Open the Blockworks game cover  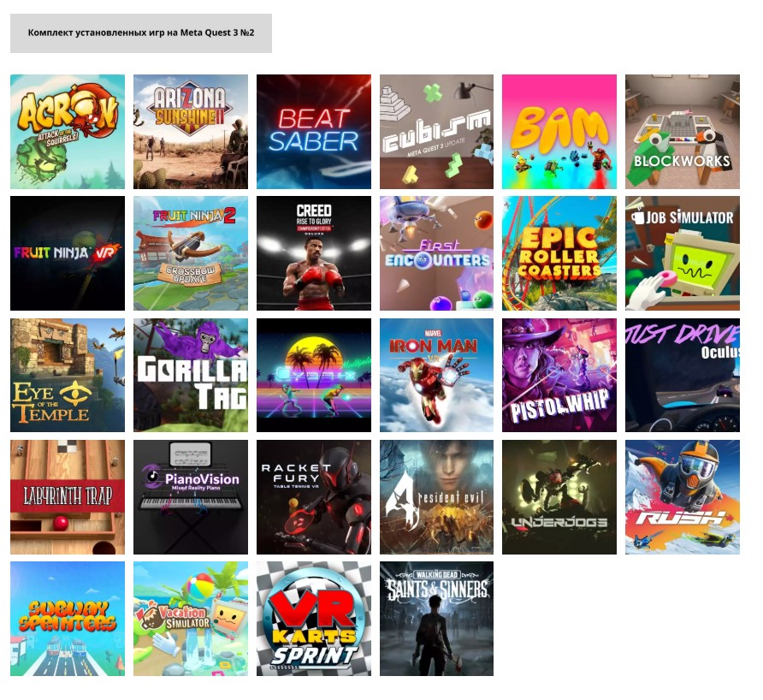(x=683, y=132)
